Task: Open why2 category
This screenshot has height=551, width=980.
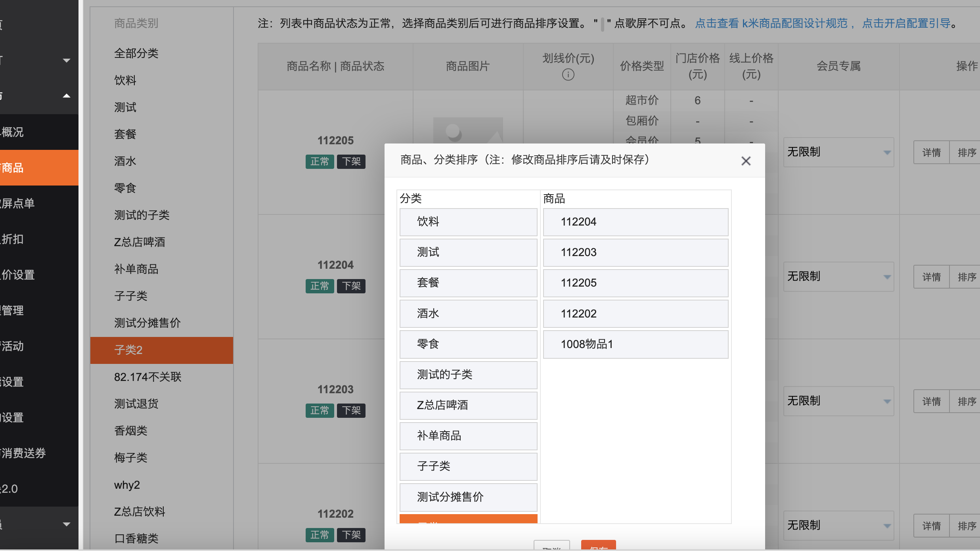Action: tap(161, 485)
